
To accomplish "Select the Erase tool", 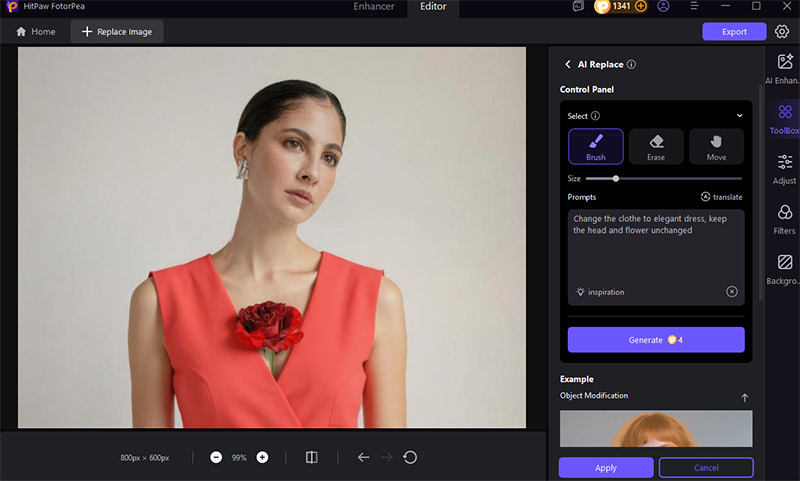I will coord(656,146).
